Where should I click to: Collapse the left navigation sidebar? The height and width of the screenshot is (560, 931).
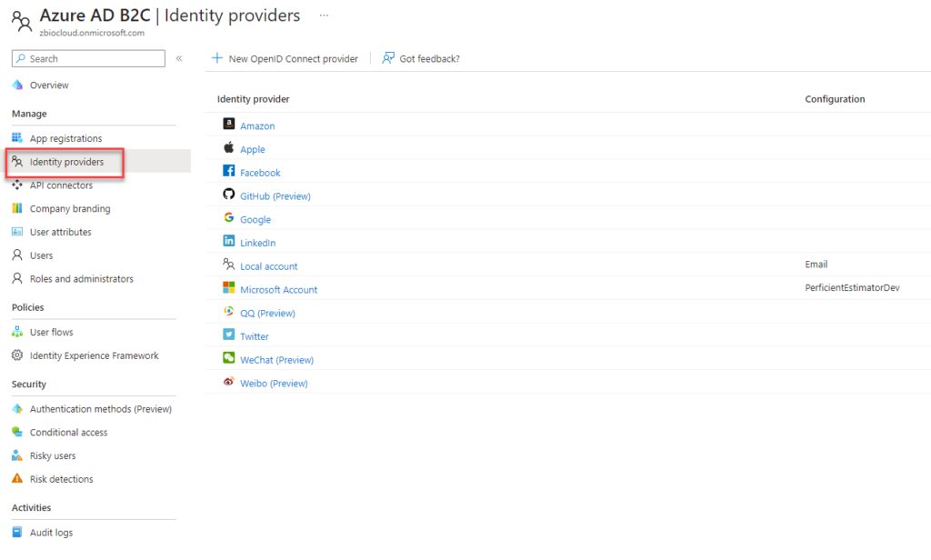(x=179, y=57)
